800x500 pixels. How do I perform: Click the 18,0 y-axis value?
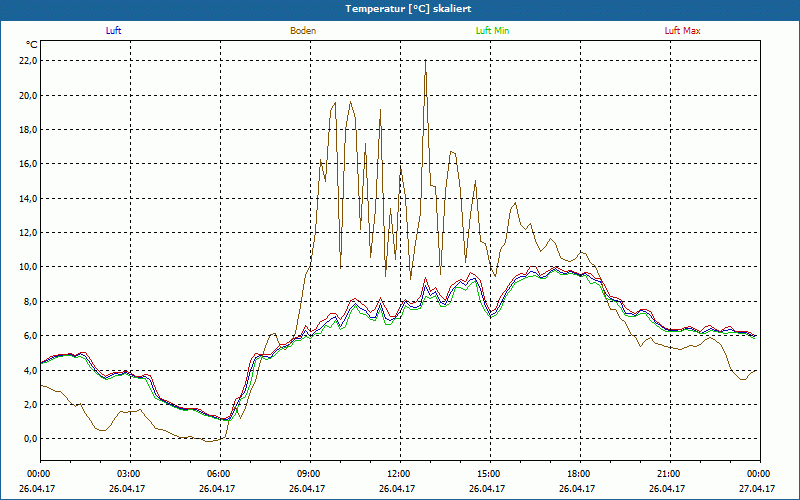point(29,130)
